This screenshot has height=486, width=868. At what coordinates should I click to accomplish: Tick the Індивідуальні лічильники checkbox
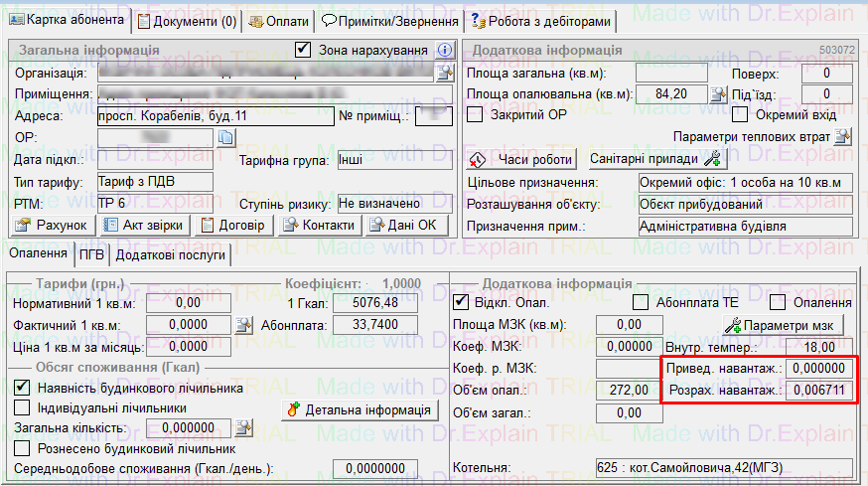[x=21, y=407]
